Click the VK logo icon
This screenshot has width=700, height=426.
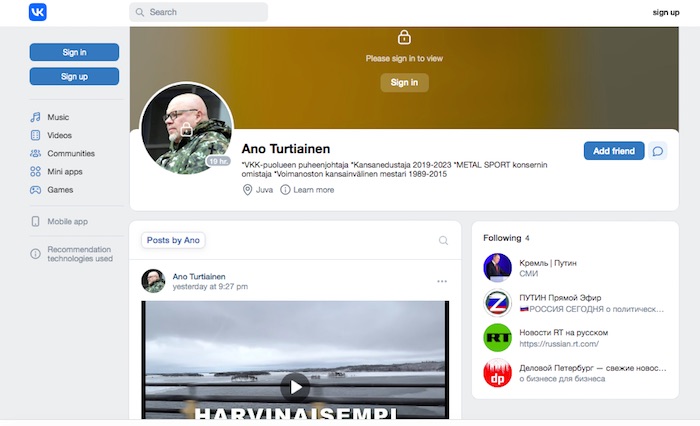(x=38, y=12)
